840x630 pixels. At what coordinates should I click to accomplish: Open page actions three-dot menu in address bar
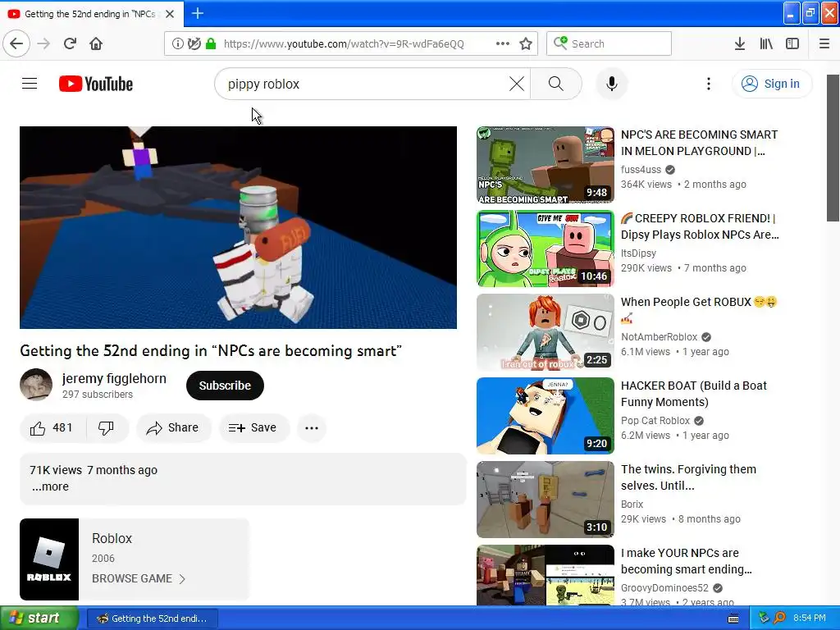[503, 43]
